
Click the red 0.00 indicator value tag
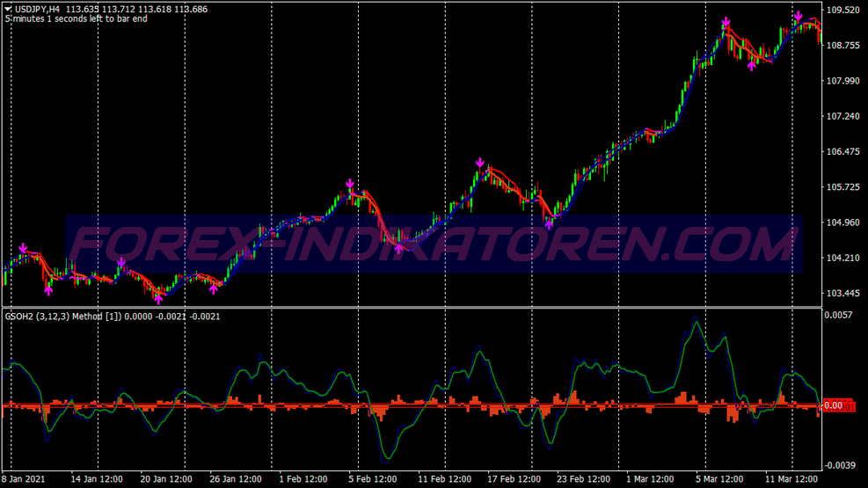point(840,405)
